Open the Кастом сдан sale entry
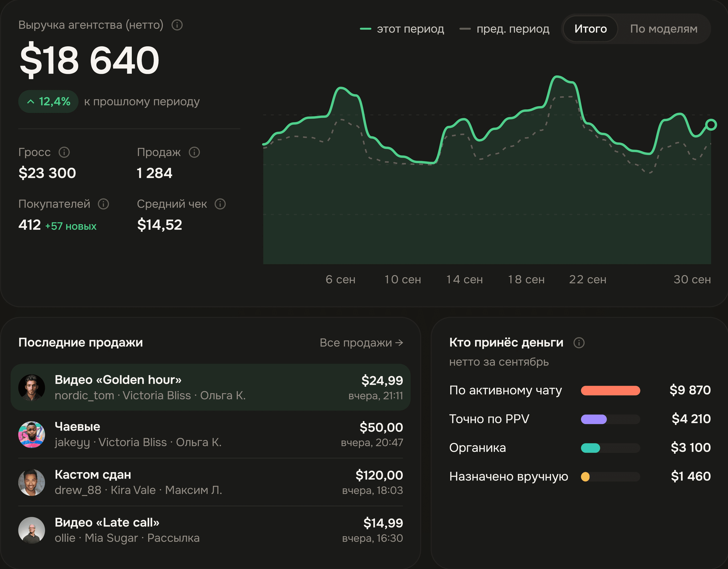Viewport: 728px width, 569px height. click(210, 482)
